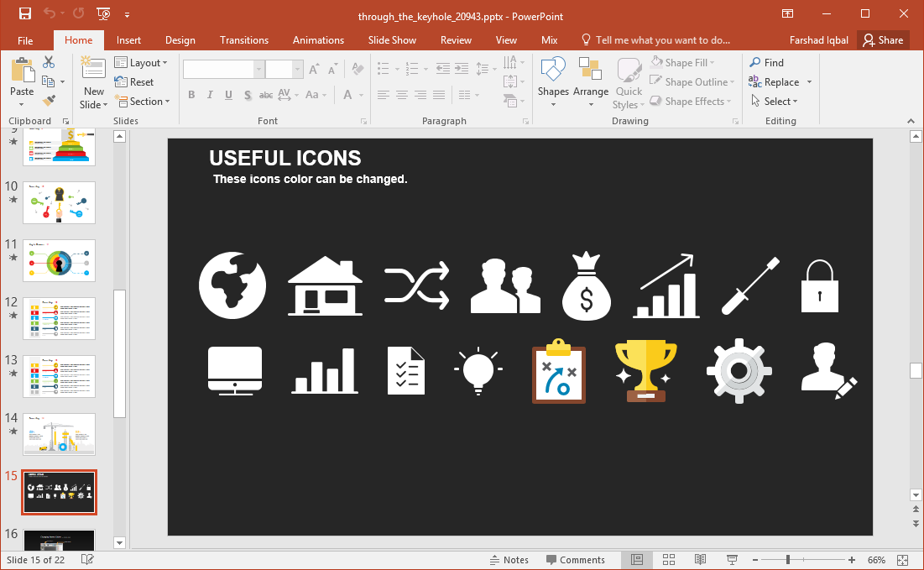The width and height of the screenshot is (924, 570).
Task: Select slide 12 thumbnail
Action: [59, 318]
